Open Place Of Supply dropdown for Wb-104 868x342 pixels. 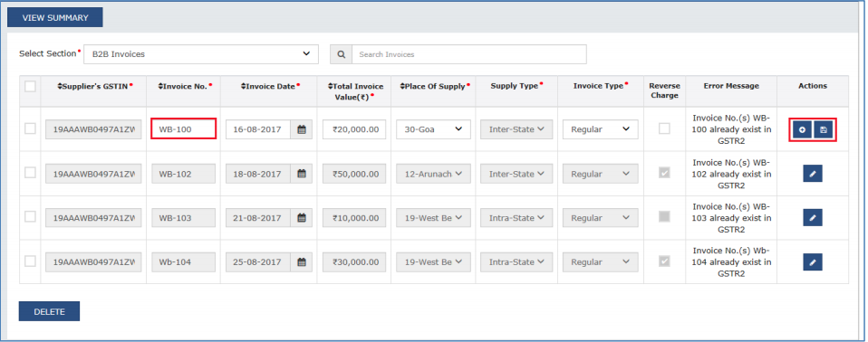(x=433, y=261)
